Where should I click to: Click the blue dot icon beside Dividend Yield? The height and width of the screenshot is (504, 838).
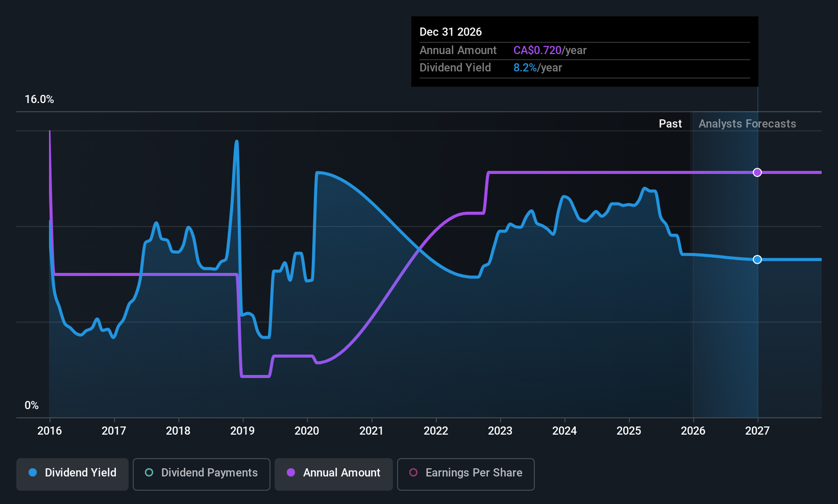point(33,473)
